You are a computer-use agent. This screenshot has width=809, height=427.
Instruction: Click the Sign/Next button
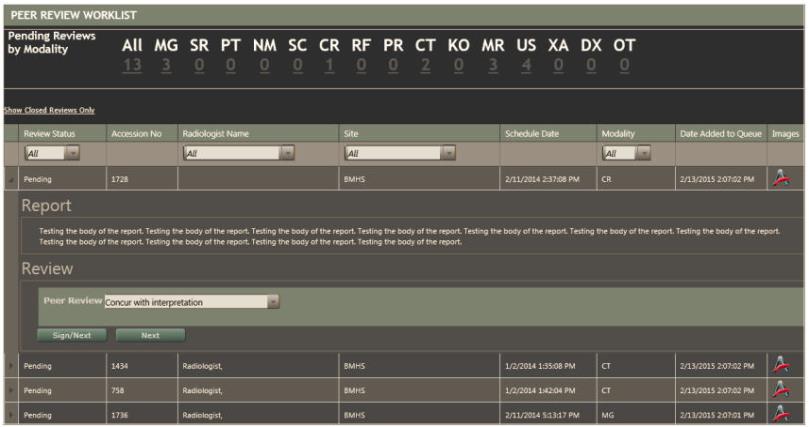tap(72, 335)
